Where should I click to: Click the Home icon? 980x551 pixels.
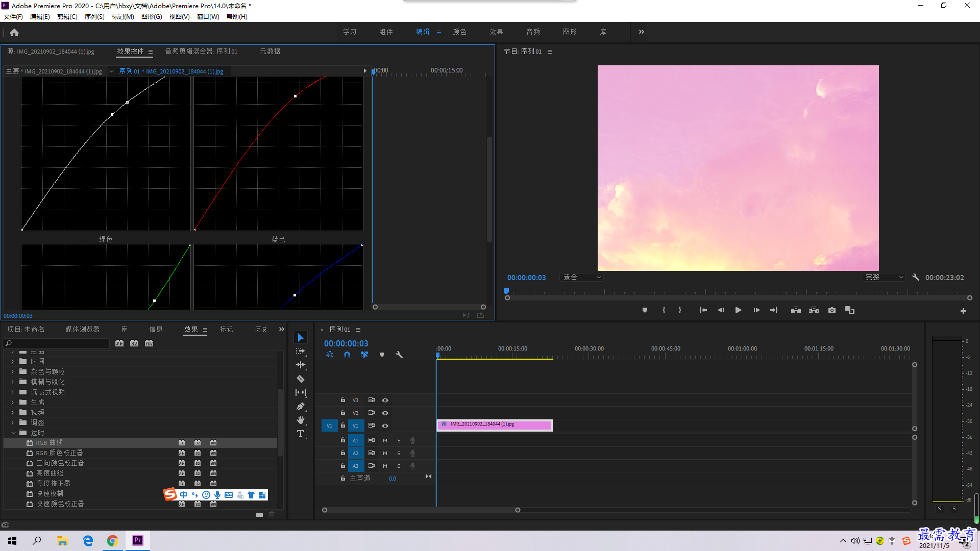[x=14, y=32]
